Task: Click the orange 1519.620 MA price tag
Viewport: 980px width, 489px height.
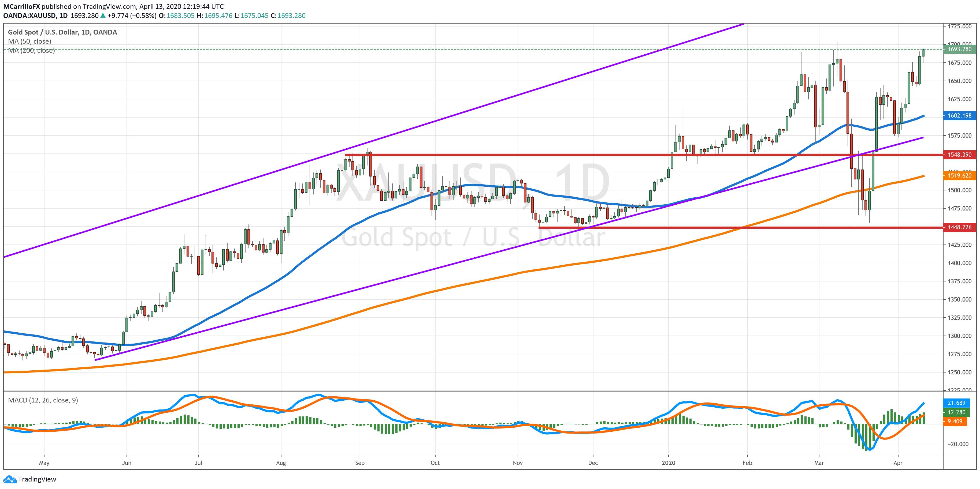Action: click(959, 175)
